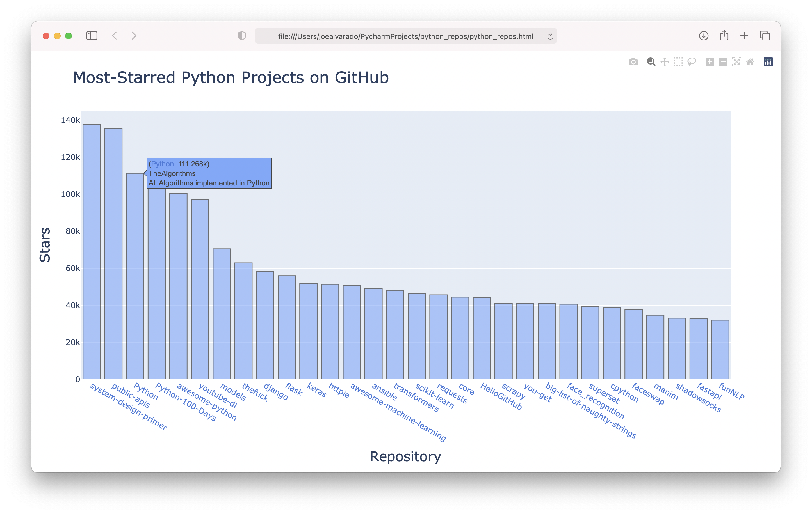Toggle the Zoom selection mode
The width and height of the screenshot is (812, 514).
[651, 62]
